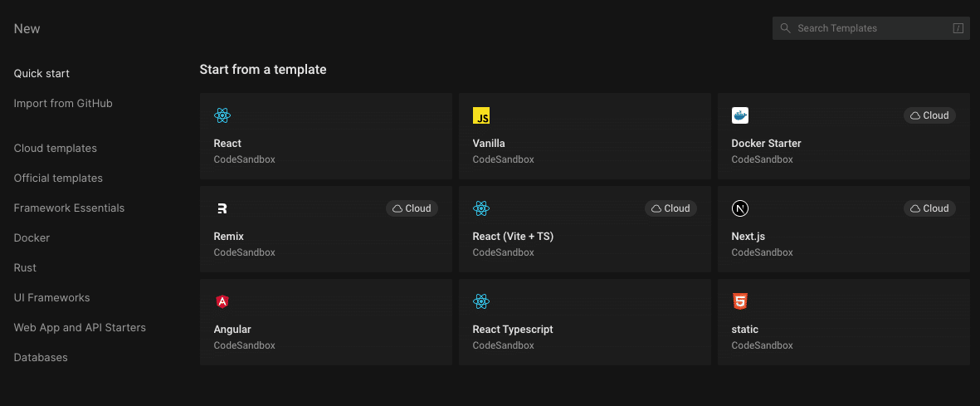The height and width of the screenshot is (406, 980).
Task: Click the orange HTML5 icon on static card
Action: tap(740, 301)
